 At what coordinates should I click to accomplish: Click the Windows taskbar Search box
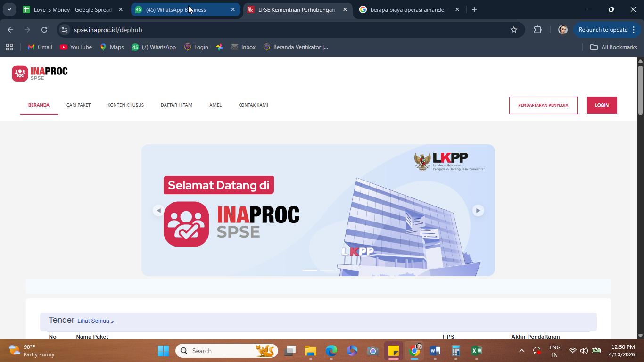[x=227, y=351]
